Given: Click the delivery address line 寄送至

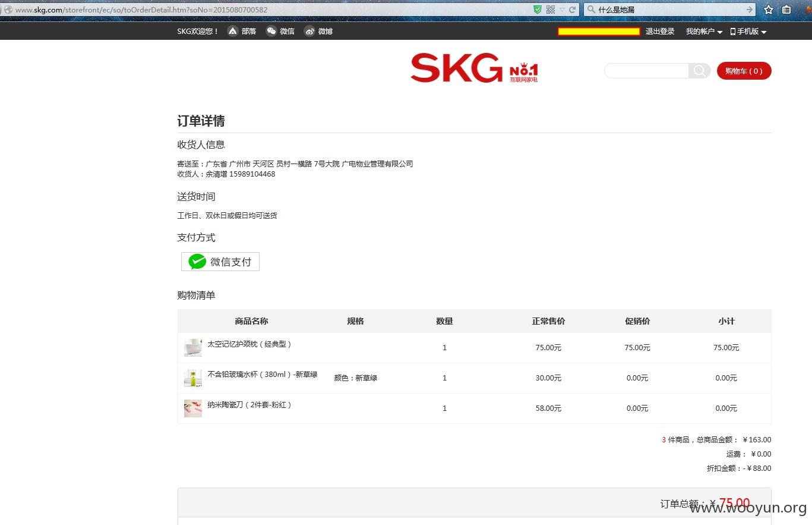Looking at the screenshot, I should (x=295, y=164).
